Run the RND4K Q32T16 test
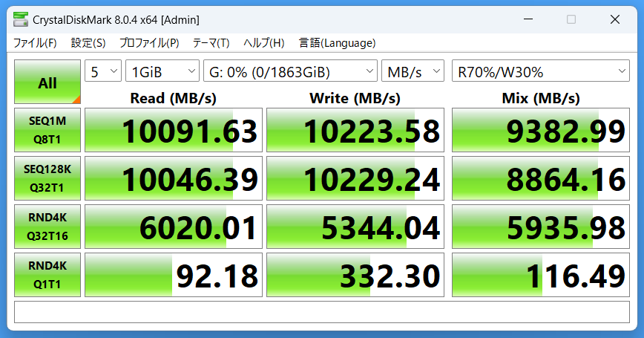This screenshot has width=644, height=338. pos(47,227)
